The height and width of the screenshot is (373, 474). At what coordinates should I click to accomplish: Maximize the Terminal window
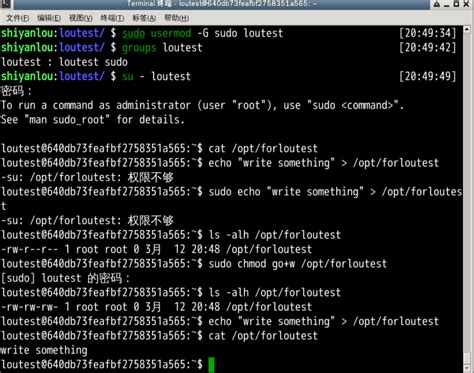pyautogui.click(x=456, y=4)
